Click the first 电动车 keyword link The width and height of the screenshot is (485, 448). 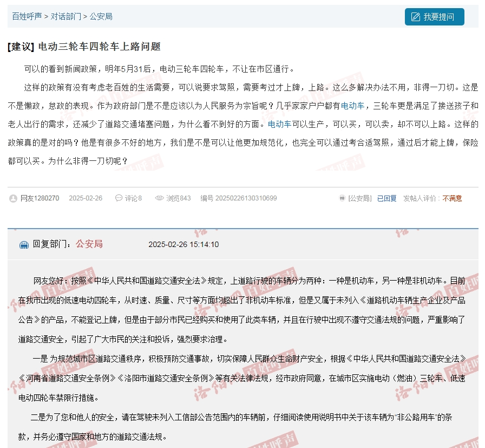pyautogui.click(x=352, y=106)
